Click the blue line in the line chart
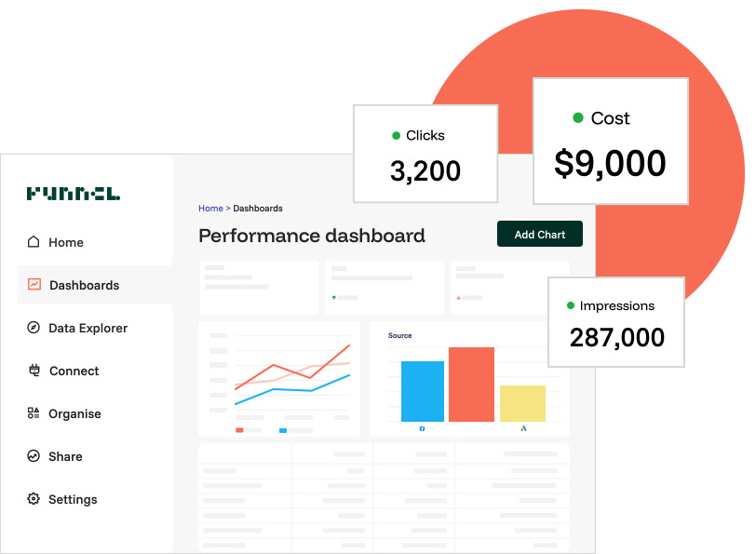This screenshot has width=756, height=554. (292, 389)
